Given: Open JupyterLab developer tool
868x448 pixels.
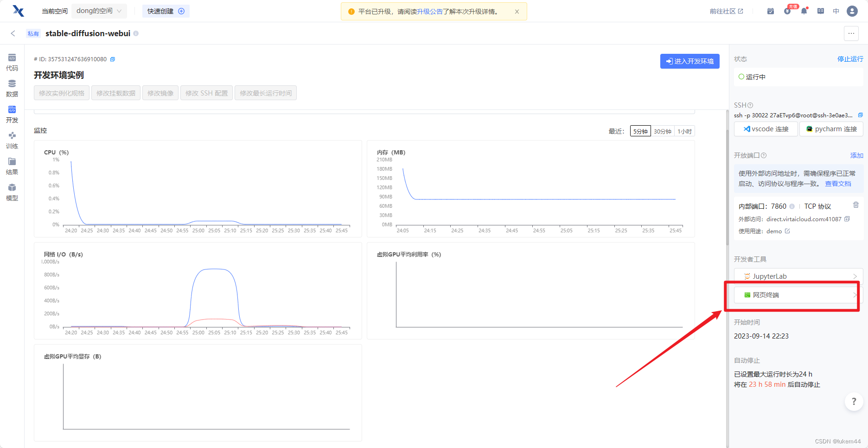Looking at the screenshot, I should 798,276.
